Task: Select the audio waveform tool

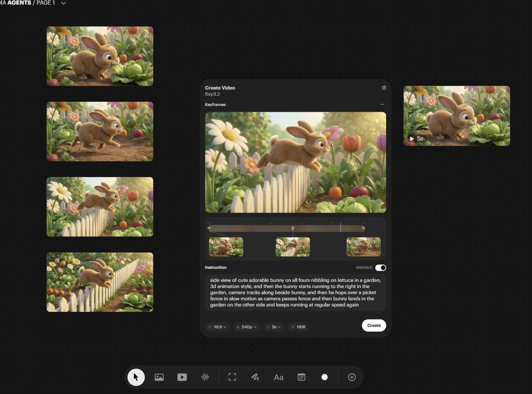Action: pyautogui.click(x=205, y=377)
